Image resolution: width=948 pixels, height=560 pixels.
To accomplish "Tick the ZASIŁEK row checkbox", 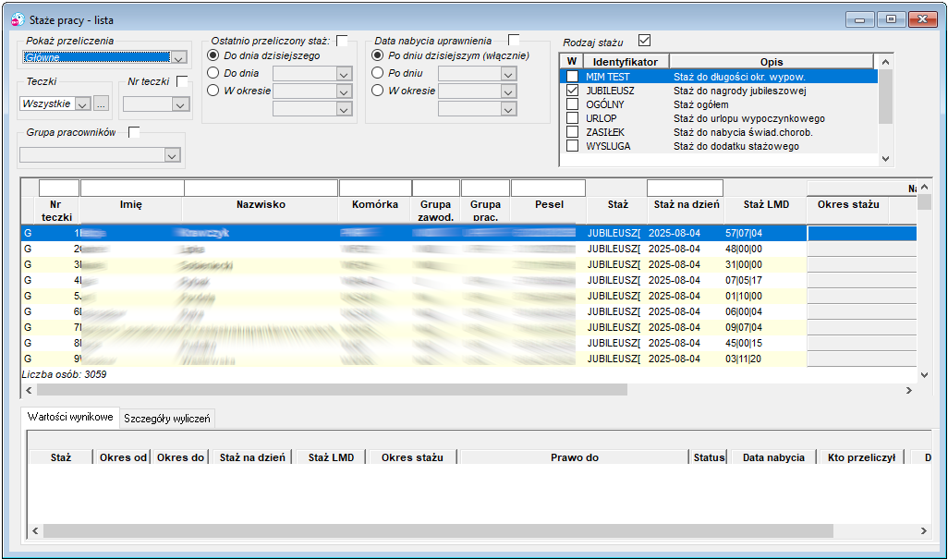I will 572,132.
